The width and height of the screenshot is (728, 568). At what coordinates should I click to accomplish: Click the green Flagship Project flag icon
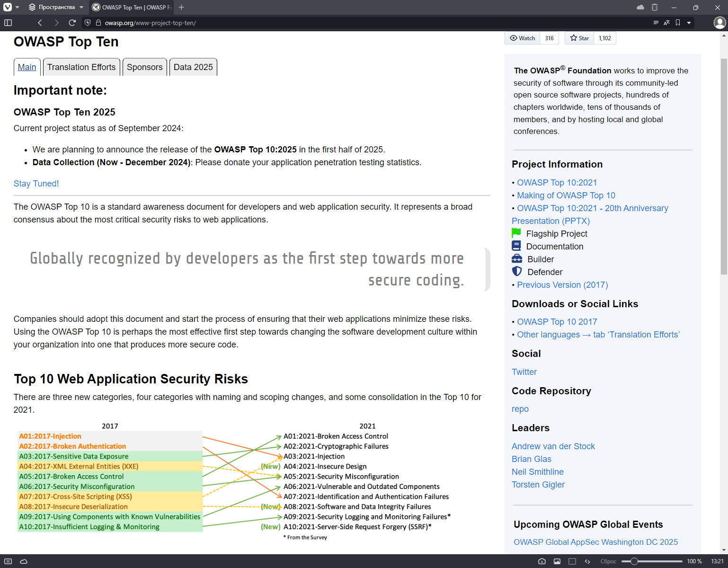(x=516, y=233)
